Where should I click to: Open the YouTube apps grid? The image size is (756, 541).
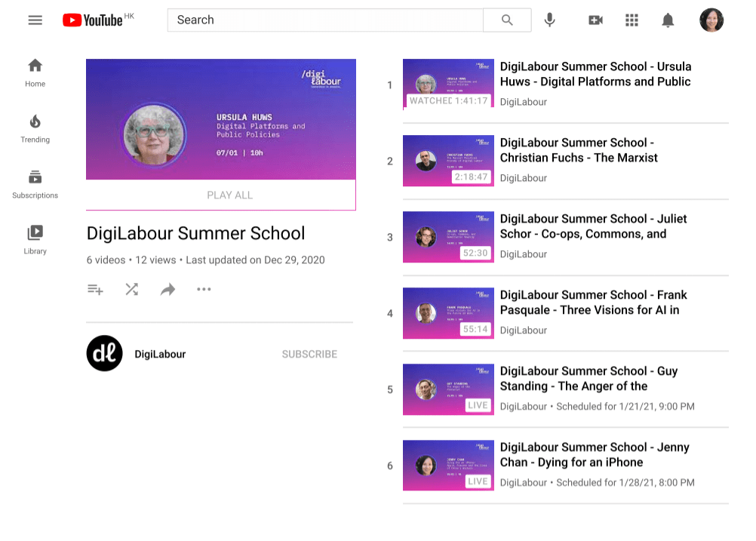pos(632,20)
